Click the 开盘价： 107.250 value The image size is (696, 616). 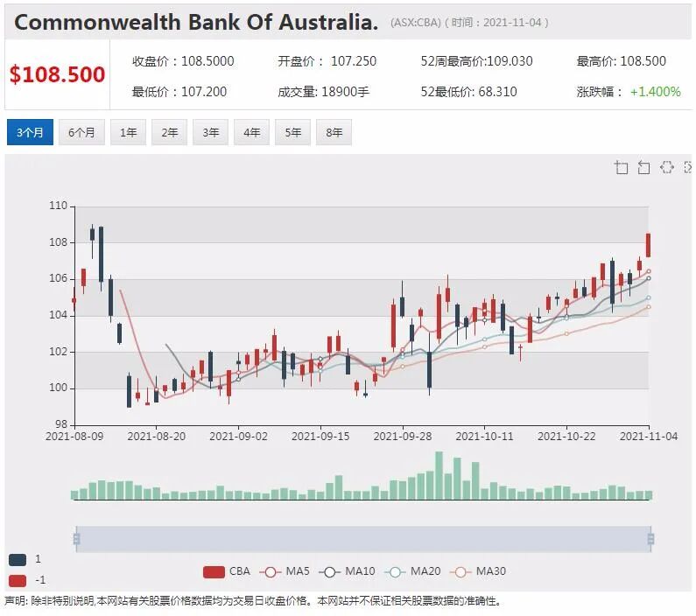[x=327, y=61]
